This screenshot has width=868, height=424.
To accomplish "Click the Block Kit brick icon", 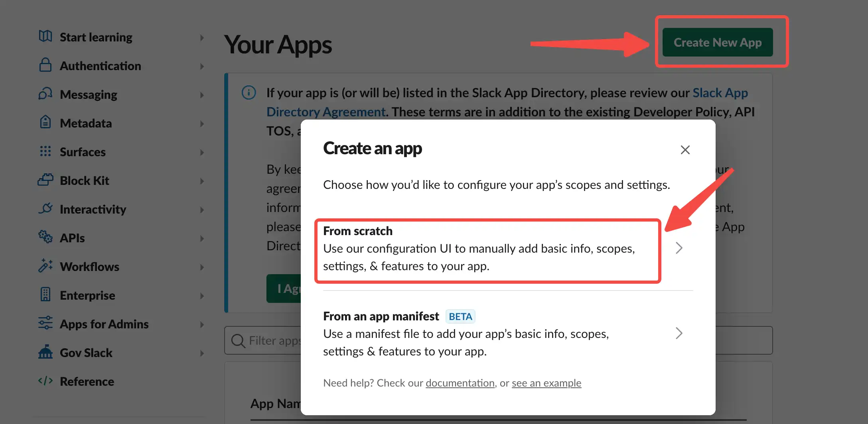I will point(45,180).
